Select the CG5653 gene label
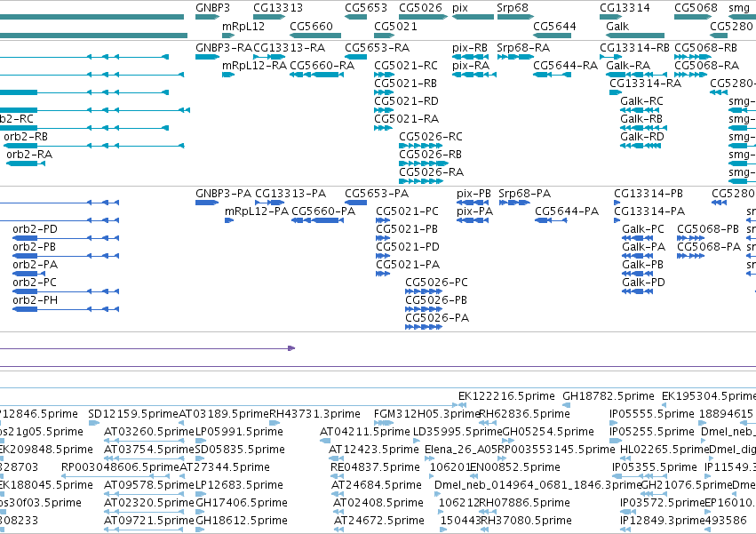The height and width of the screenshot is (534, 756). [366, 8]
